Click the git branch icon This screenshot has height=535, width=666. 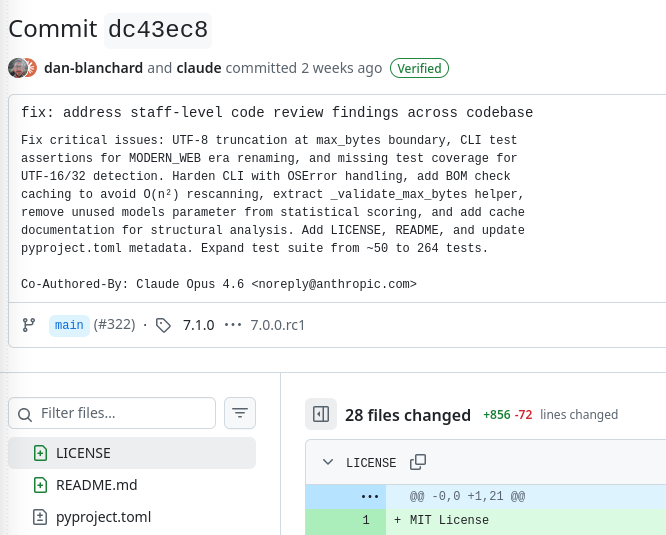click(x=28, y=325)
